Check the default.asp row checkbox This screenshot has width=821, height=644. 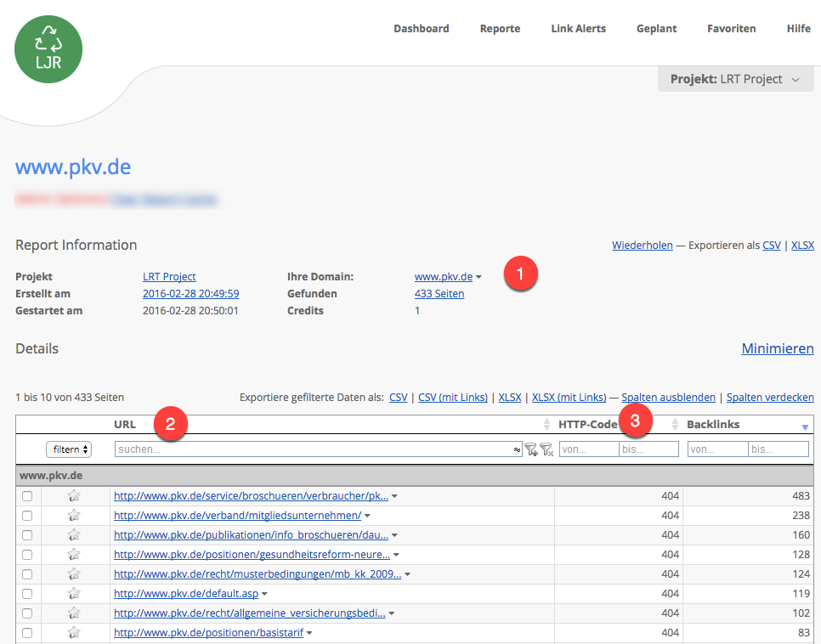pyautogui.click(x=27, y=594)
